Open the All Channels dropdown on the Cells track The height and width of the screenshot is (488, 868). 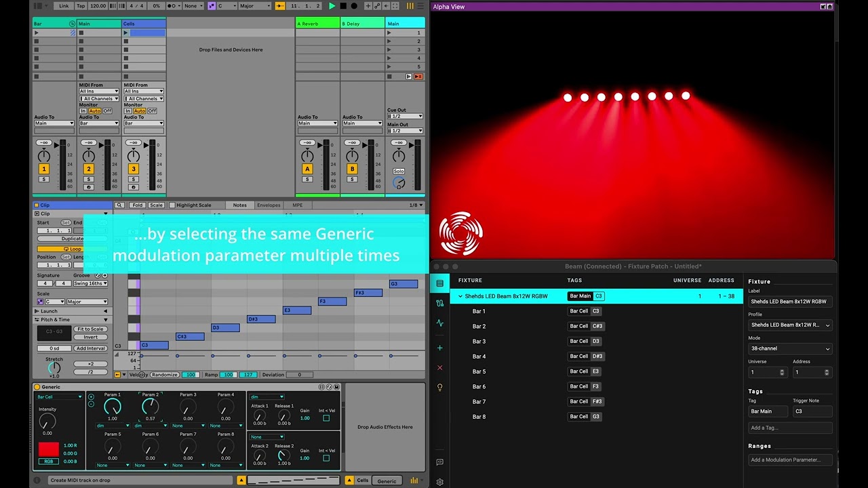click(144, 99)
